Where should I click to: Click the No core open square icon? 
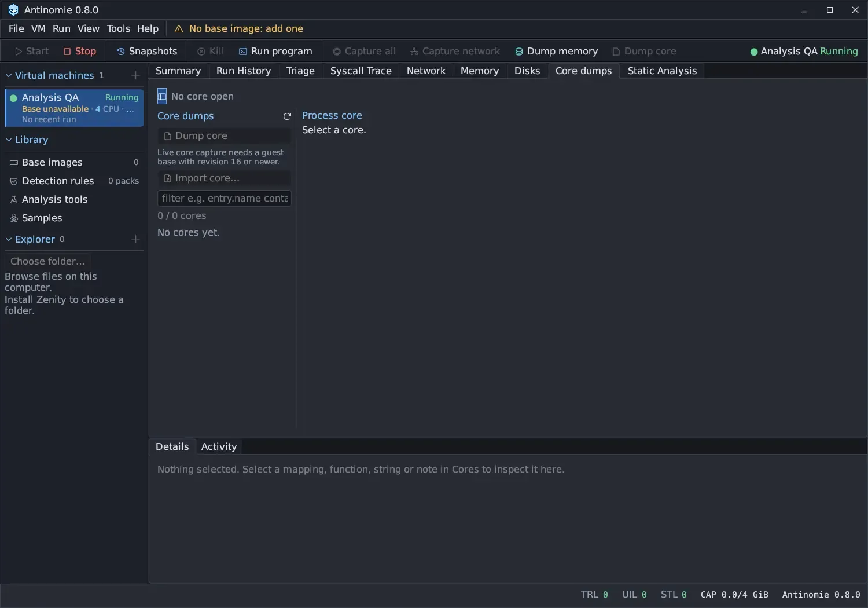pyautogui.click(x=162, y=96)
